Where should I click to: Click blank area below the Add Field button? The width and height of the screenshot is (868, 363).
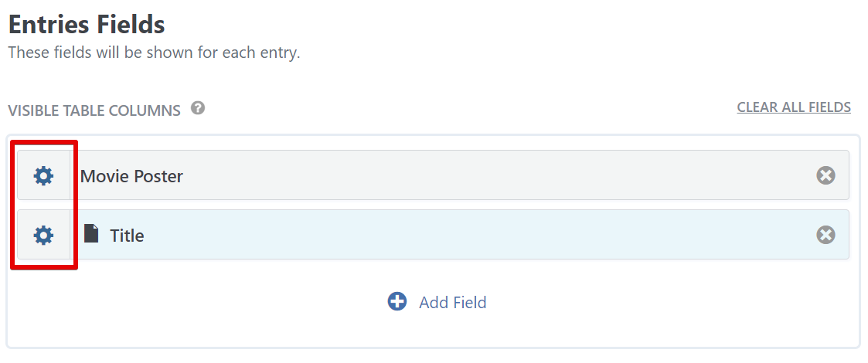tap(433, 332)
